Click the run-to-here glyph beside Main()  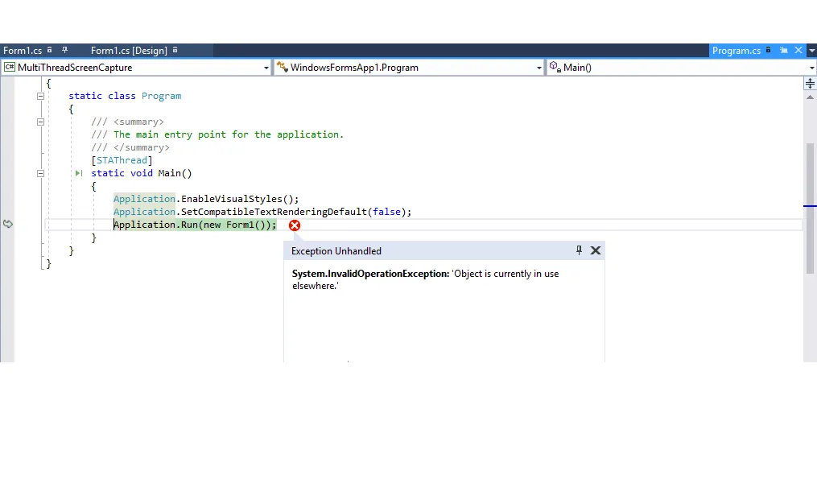79,173
